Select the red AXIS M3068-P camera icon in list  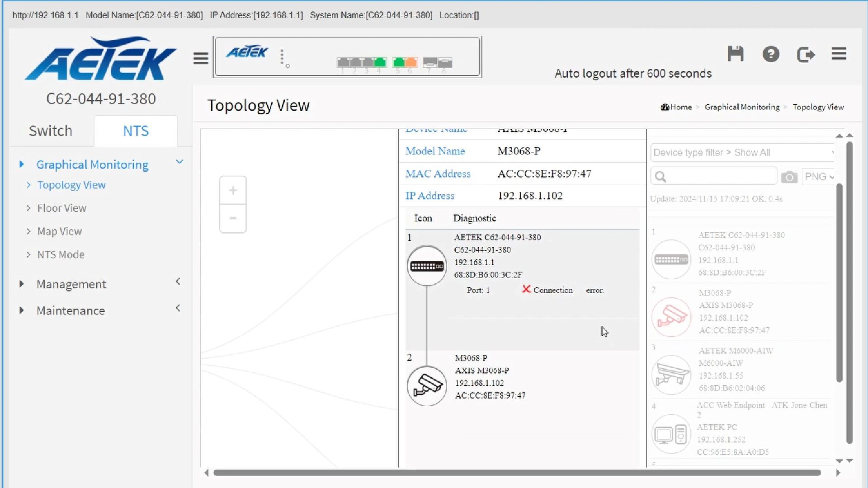(671, 317)
